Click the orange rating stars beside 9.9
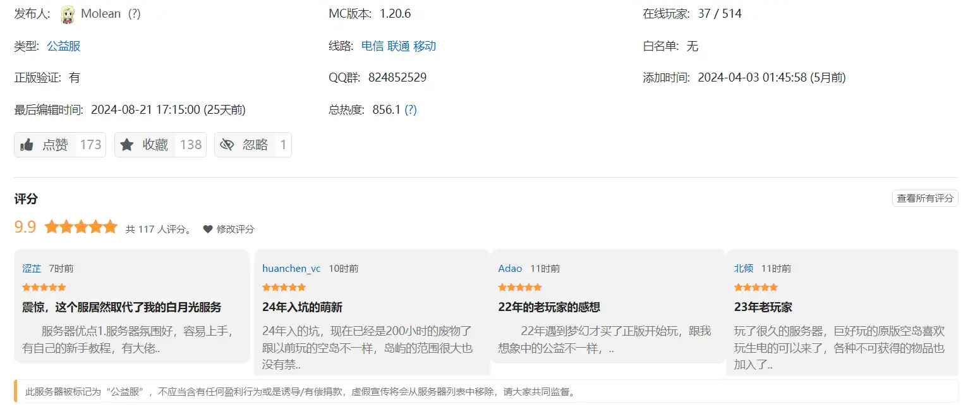 (81, 227)
